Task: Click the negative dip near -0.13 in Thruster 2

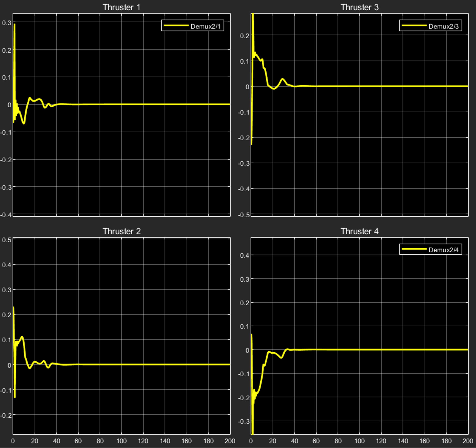Action: point(15,396)
